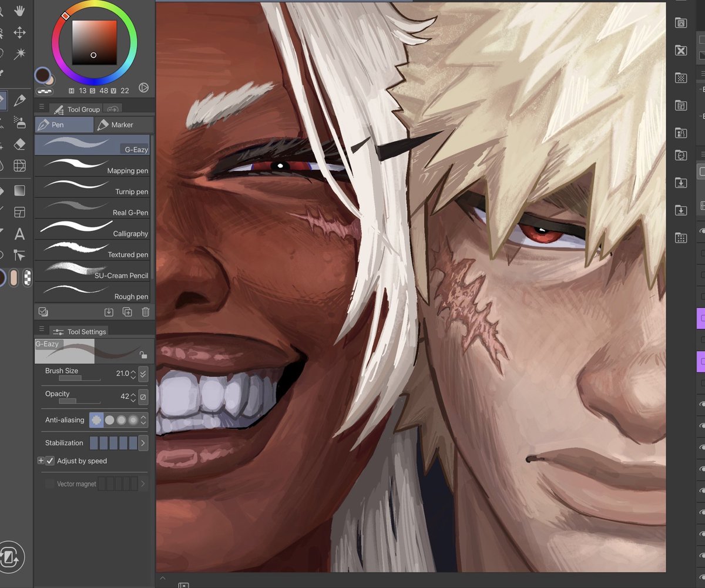Click the Opacity dynamics button
The image size is (705, 588).
143,397
